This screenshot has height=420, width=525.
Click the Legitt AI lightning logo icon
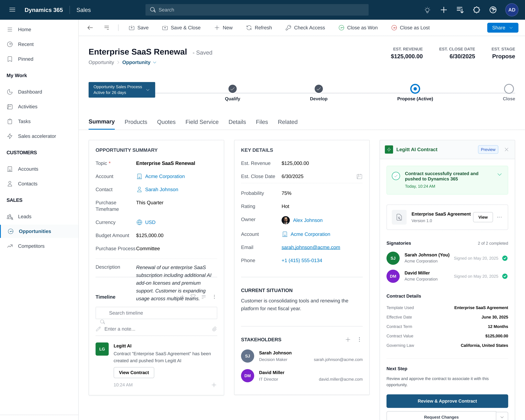point(389,149)
